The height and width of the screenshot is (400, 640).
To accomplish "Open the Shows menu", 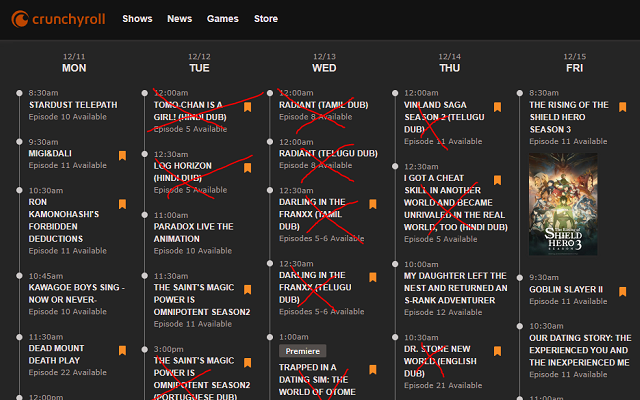I will click(x=137, y=19).
